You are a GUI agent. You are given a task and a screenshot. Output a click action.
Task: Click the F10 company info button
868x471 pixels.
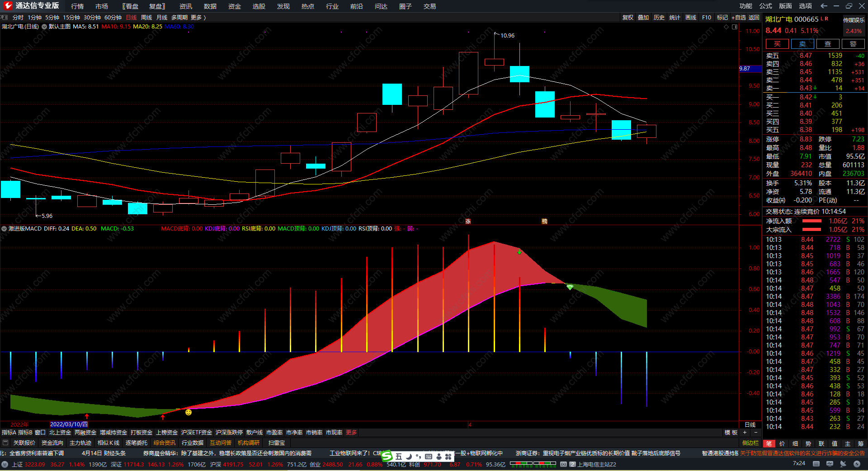(x=707, y=17)
